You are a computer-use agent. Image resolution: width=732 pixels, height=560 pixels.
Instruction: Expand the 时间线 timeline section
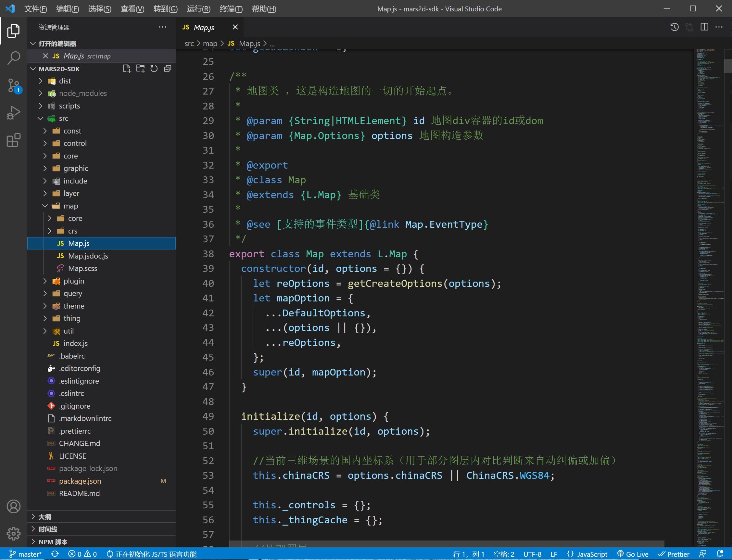pyautogui.click(x=102, y=529)
